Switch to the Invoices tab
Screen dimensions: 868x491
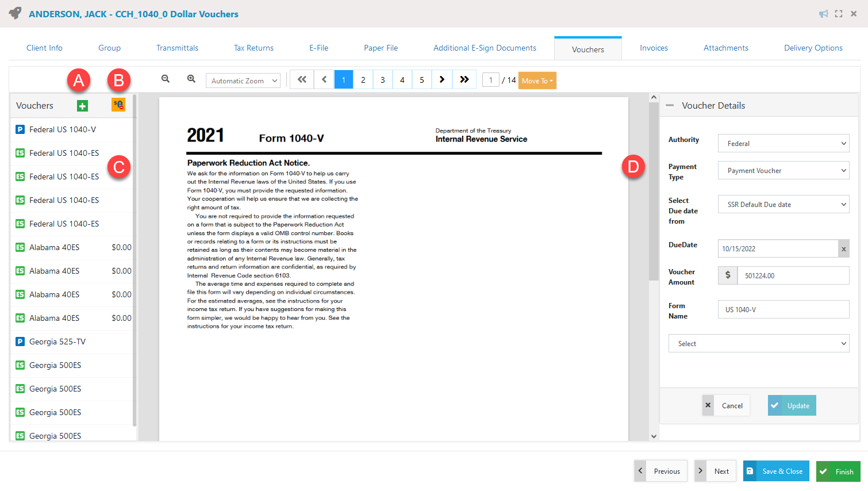(654, 48)
